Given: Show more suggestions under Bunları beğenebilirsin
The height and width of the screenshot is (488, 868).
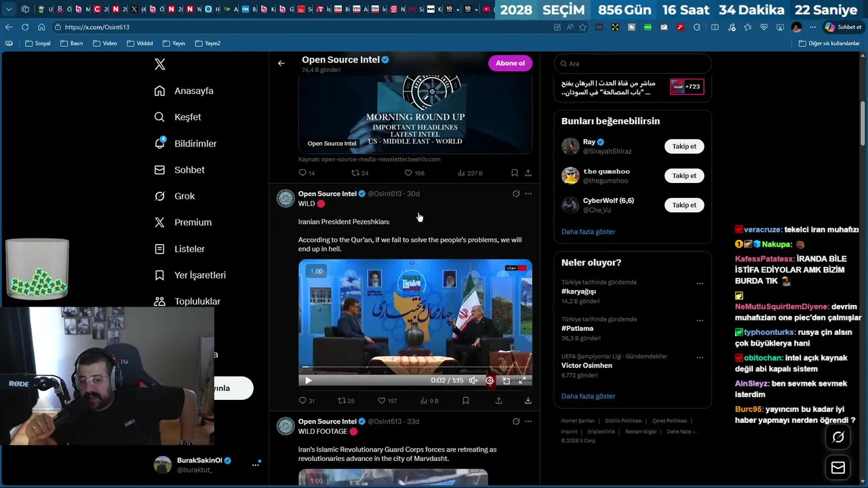Looking at the screenshot, I should 588,232.
